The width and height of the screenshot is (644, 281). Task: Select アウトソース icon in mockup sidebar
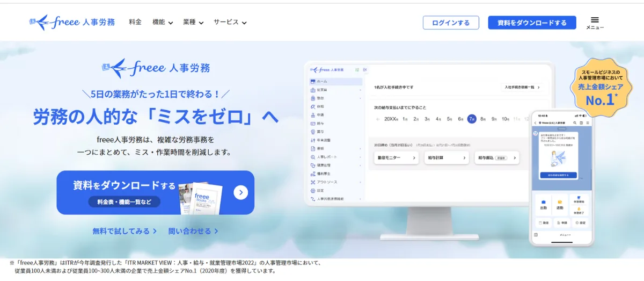pos(313,182)
